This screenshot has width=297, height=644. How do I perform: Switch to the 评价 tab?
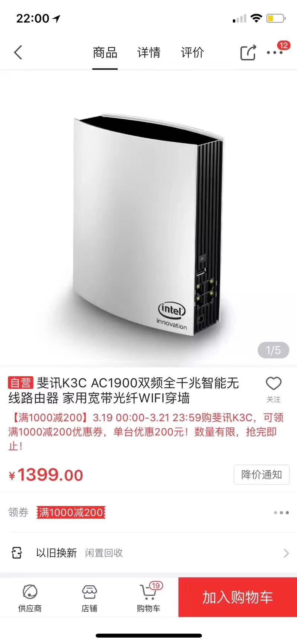point(192,52)
